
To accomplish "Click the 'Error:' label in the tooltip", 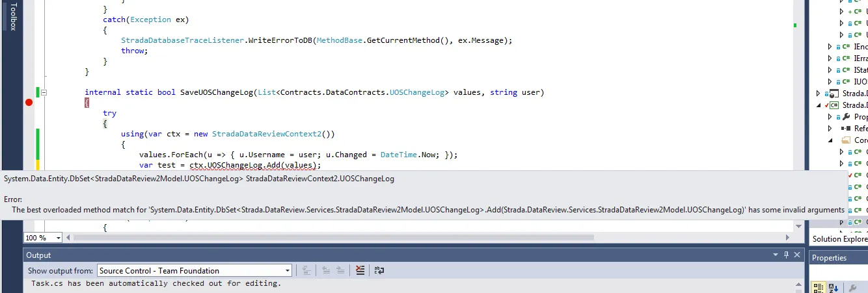I will click(x=13, y=199).
